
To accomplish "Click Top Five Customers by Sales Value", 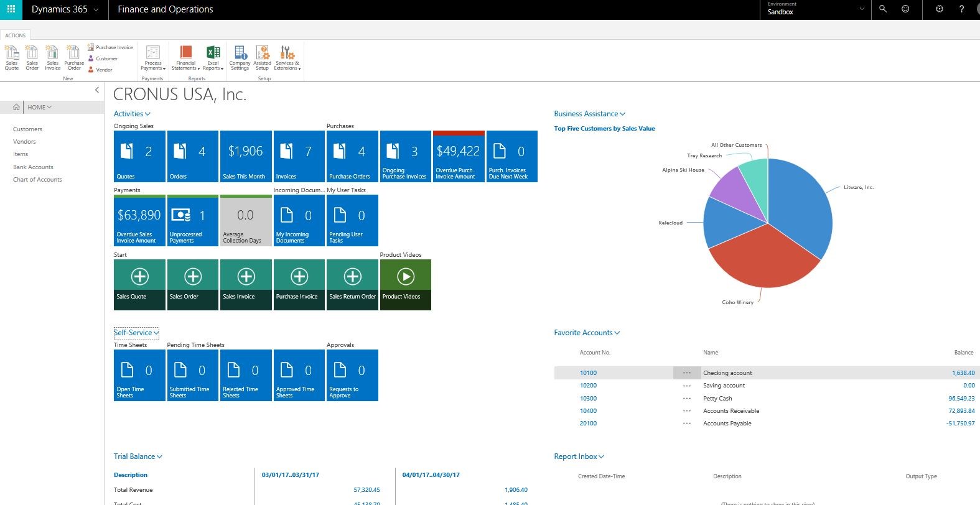I will coord(605,129).
